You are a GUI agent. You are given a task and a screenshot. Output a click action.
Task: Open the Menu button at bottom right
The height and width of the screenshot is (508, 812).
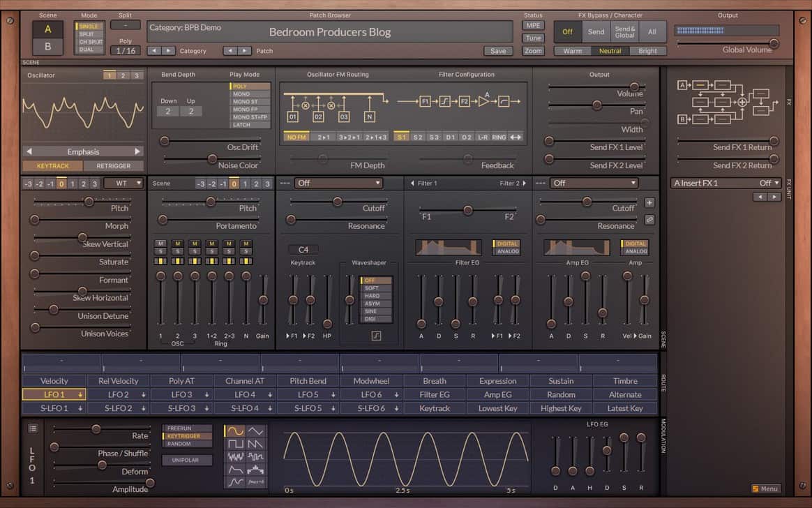click(x=765, y=488)
